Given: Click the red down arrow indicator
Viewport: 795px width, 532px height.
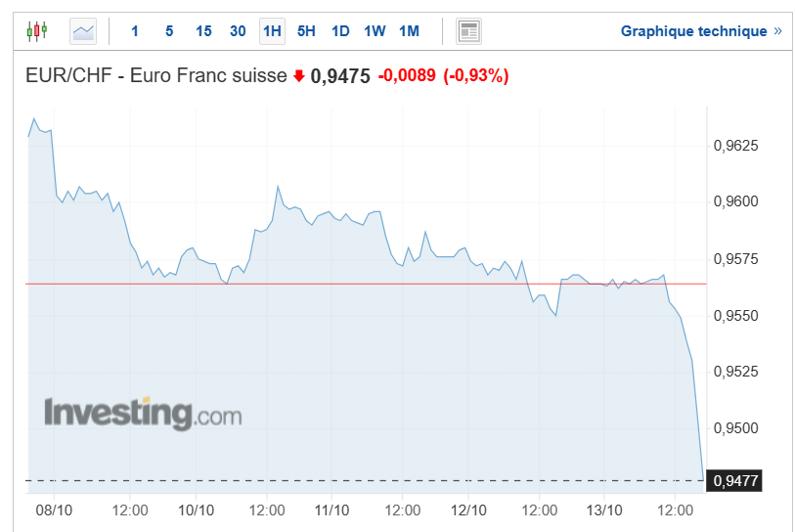Looking at the screenshot, I should coord(299,76).
